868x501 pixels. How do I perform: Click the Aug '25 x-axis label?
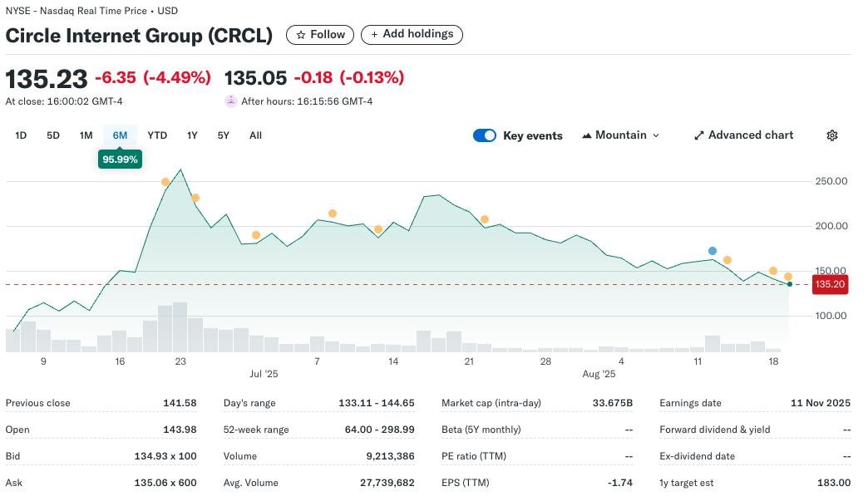[599, 374]
